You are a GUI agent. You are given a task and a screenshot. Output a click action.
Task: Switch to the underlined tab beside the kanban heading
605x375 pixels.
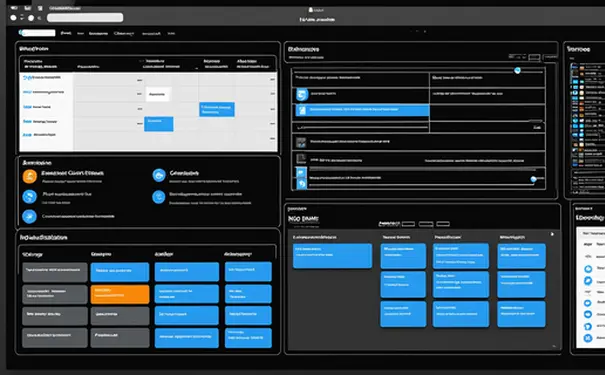pyautogui.click(x=389, y=224)
